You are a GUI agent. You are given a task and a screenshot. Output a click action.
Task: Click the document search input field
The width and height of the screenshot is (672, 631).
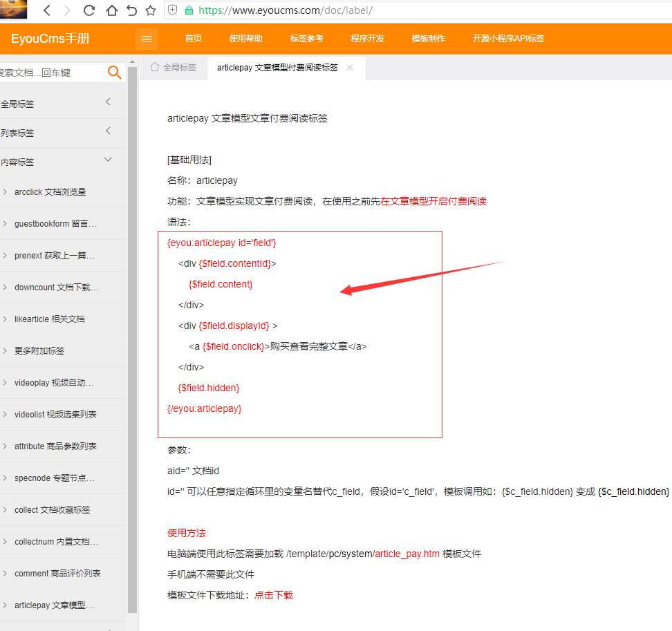(53, 73)
